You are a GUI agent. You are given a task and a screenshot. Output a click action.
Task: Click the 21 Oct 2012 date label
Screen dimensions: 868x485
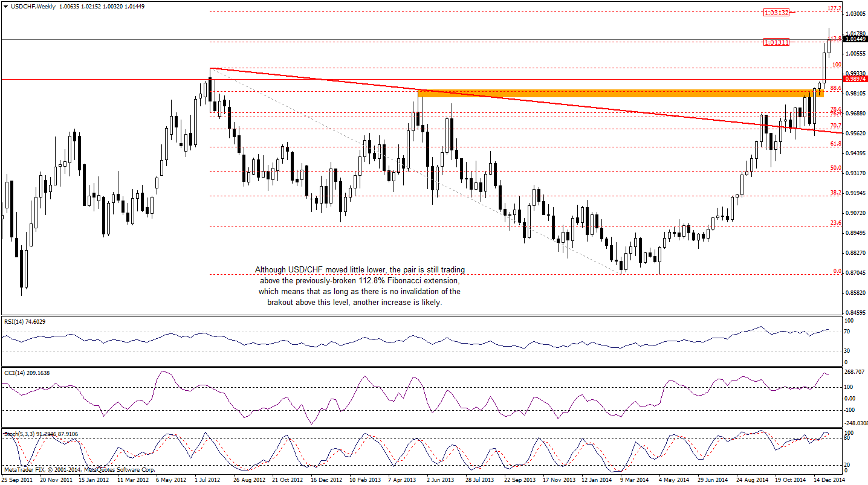[287, 480]
